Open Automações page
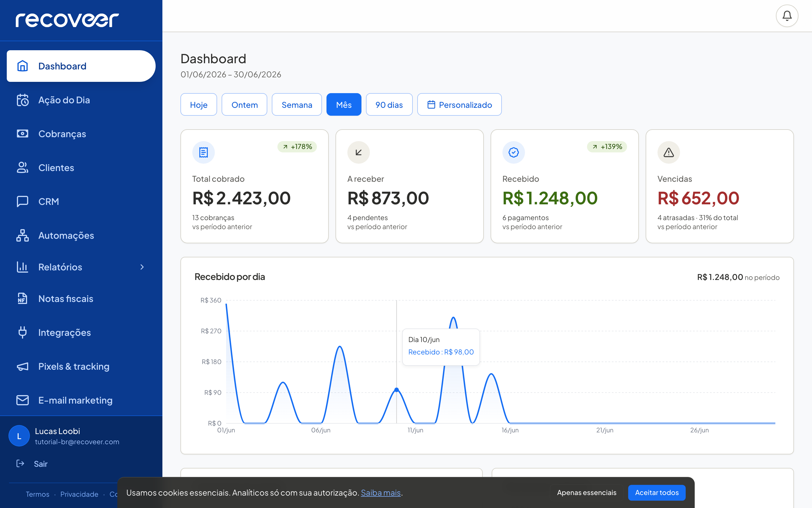The image size is (812, 508). [x=81, y=235]
